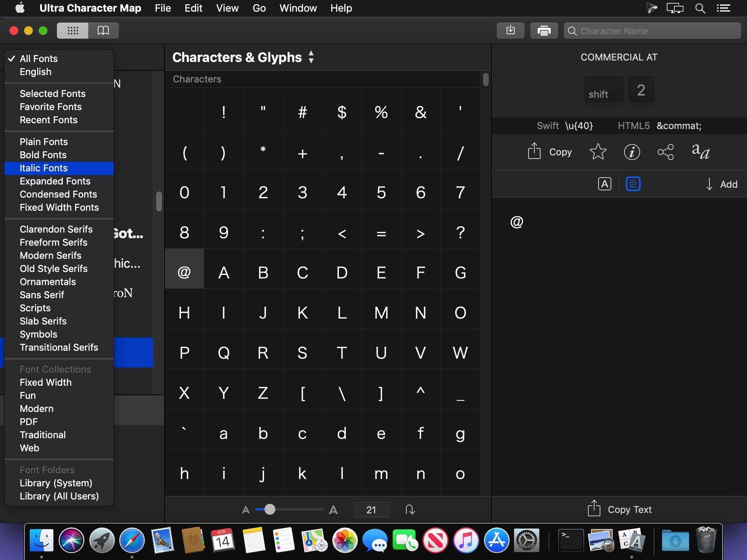The image size is (747, 560).
Task: Click the font list scrollbar thumb
Action: 159,201
